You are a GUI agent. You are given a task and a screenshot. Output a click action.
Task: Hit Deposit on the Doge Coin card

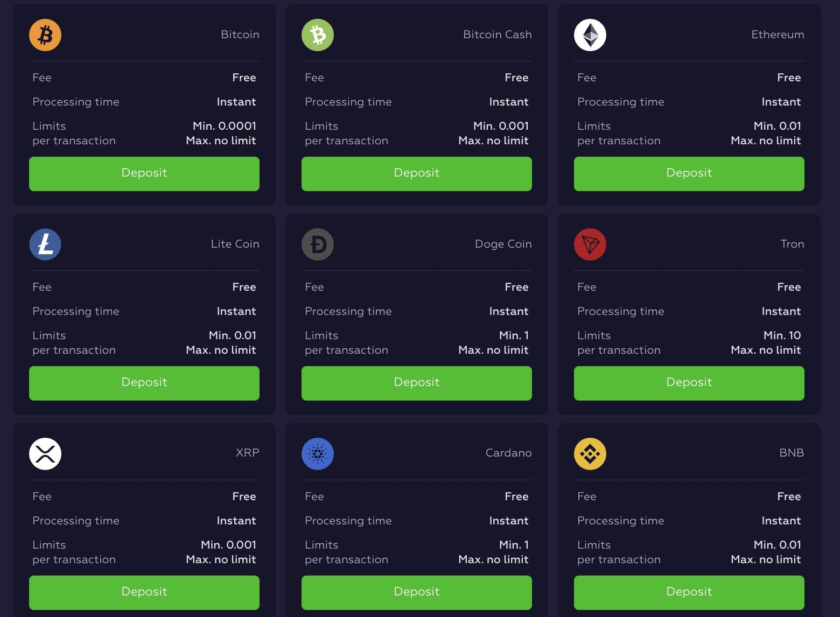tap(416, 383)
